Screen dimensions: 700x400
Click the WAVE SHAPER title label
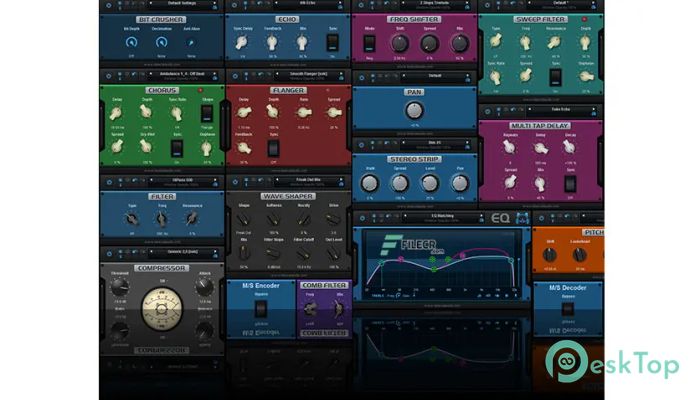288,196
